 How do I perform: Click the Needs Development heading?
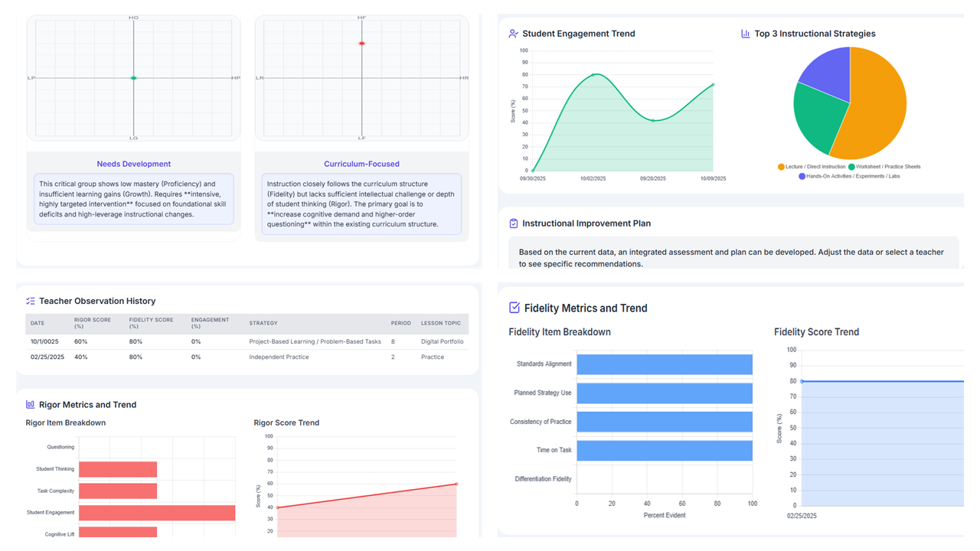click(134, 164)
